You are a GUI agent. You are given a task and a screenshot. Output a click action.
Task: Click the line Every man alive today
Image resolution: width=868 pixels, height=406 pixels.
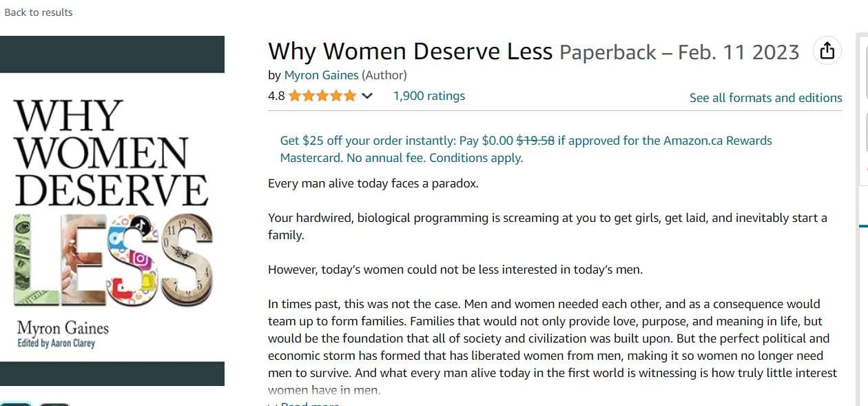[x=373, y=183]
